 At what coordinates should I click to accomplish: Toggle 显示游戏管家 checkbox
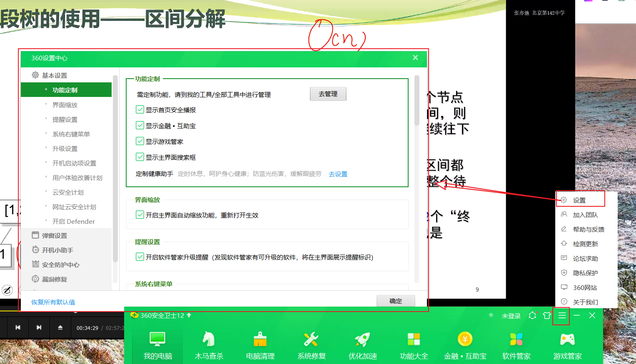tap(140, 141)
